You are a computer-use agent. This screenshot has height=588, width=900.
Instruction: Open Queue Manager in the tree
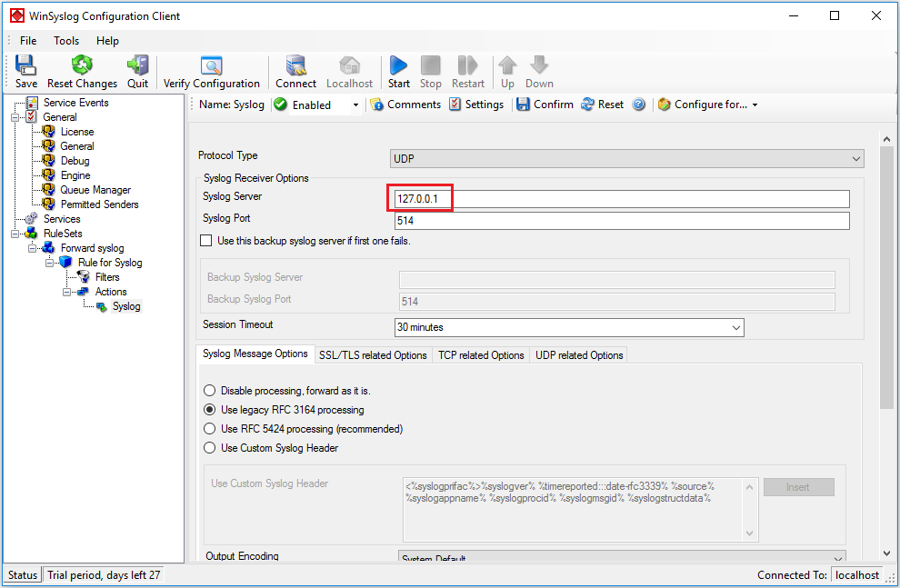coord(95,190)
